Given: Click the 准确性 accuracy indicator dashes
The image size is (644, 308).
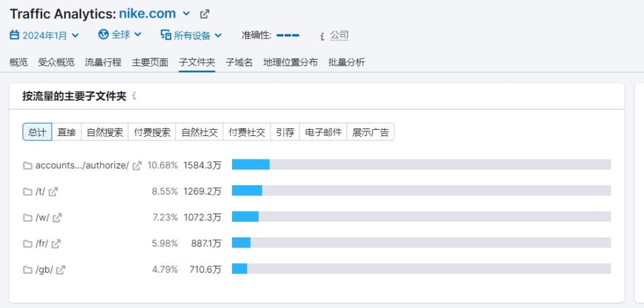Looking at the screenshot, I should click(287, 35).
